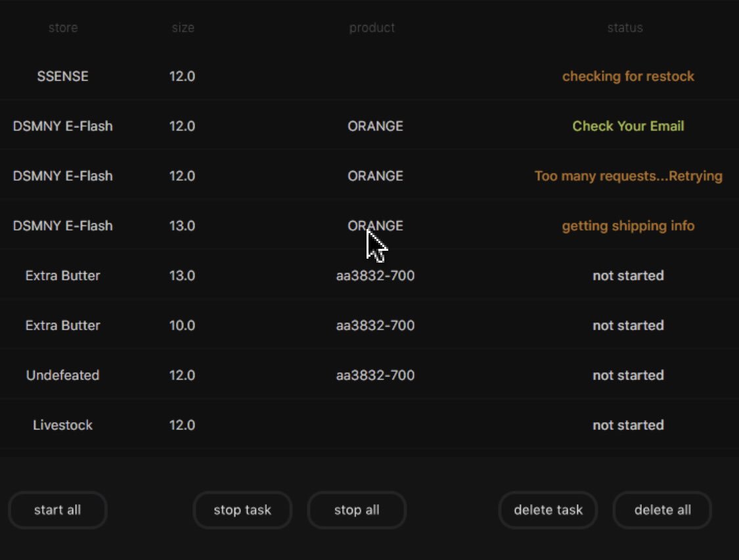The image size is (739, 560).
Task: Click the status column header
Action: pos(625,28)
